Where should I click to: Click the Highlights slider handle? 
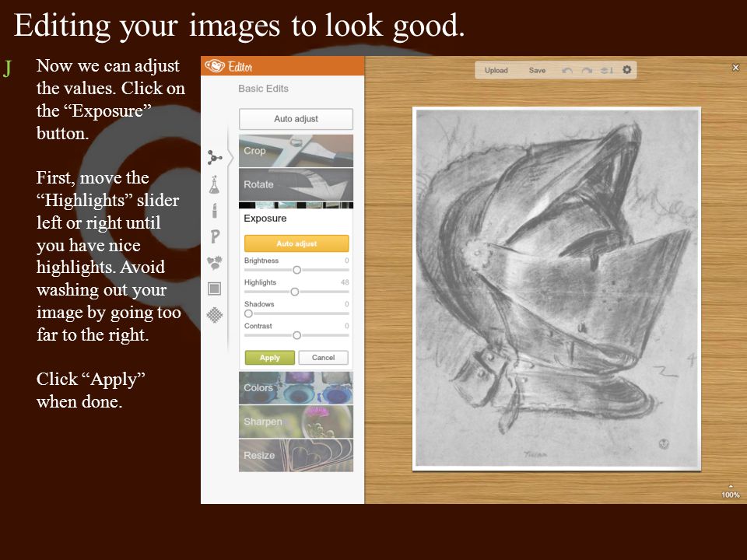click(x=294, y=292)
